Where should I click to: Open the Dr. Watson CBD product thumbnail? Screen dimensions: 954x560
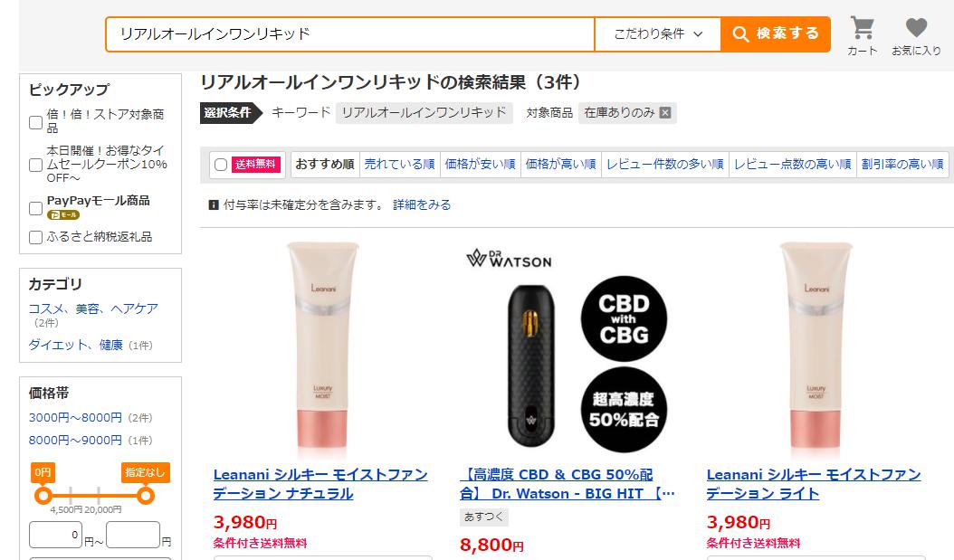(569, 349)
